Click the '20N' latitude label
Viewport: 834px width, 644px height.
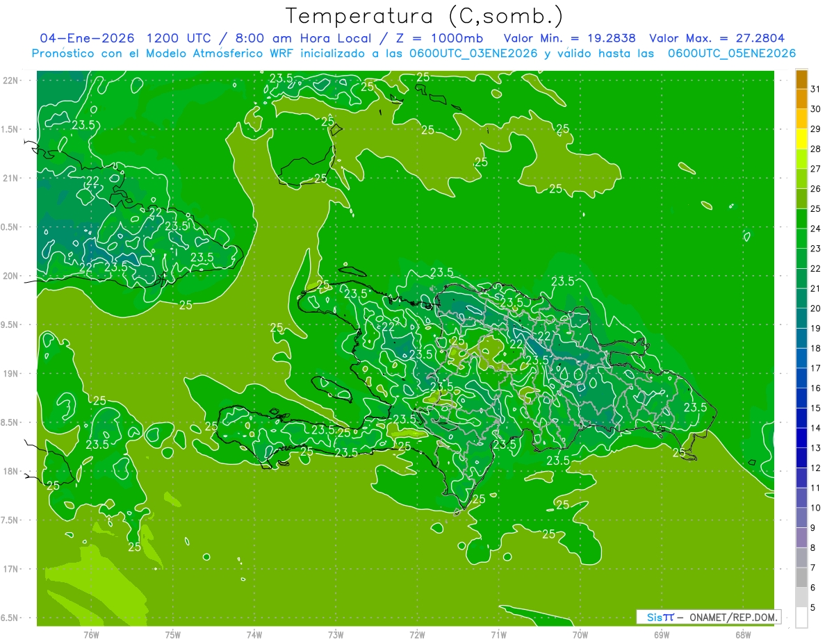[12, 276]
